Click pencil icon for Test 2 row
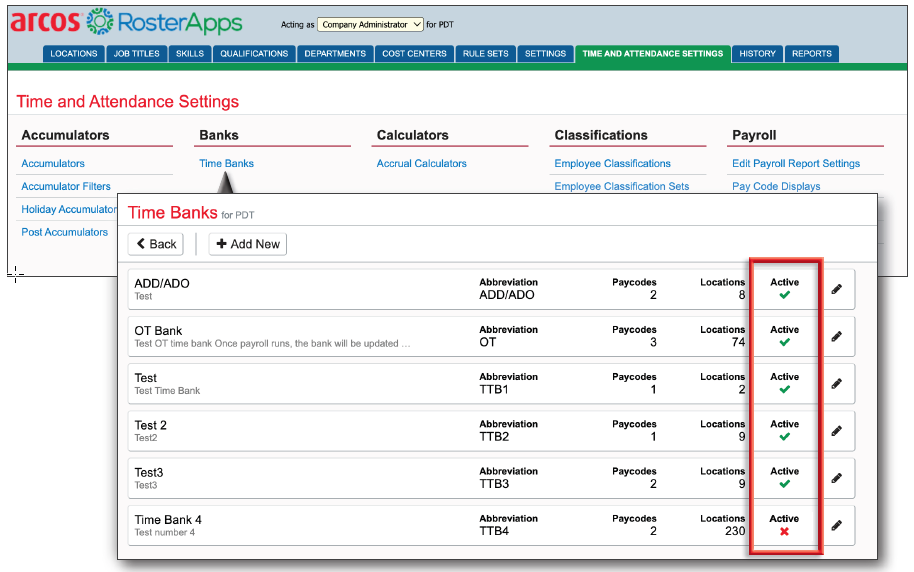 [836, 431]
